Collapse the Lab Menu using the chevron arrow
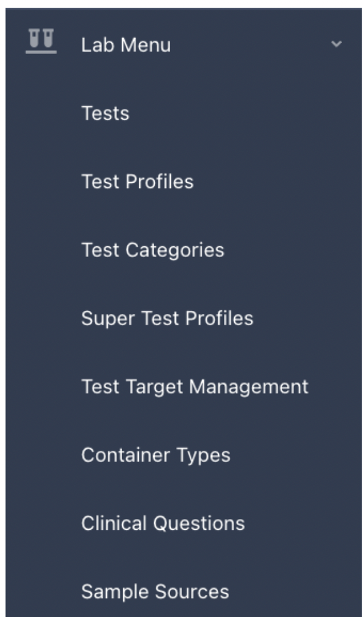The image size is (364, 617). pyautogui.click(x=337, y=44)
